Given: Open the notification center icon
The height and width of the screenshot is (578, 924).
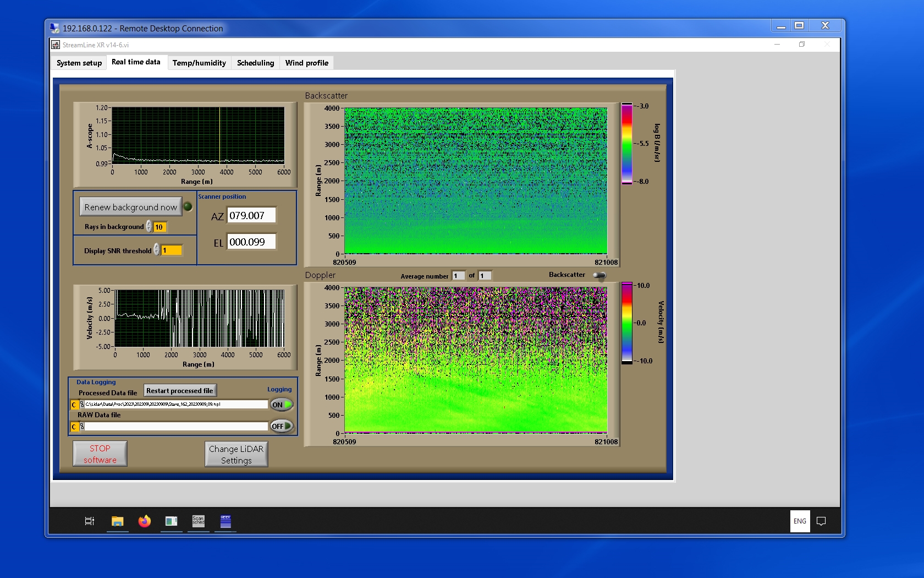Looking at the screenshot, I should [x=821, y=521].
